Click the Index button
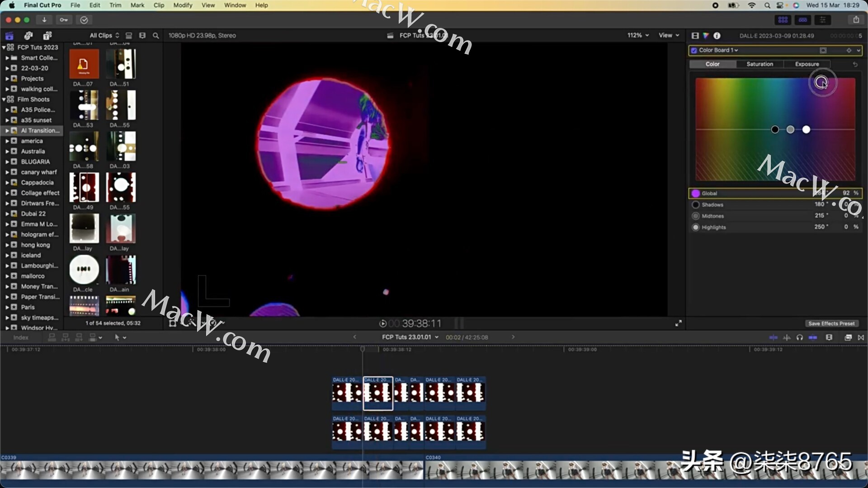The width and height of the screenshot is (868, 488). pyautogui.click(x=20, y=337)
